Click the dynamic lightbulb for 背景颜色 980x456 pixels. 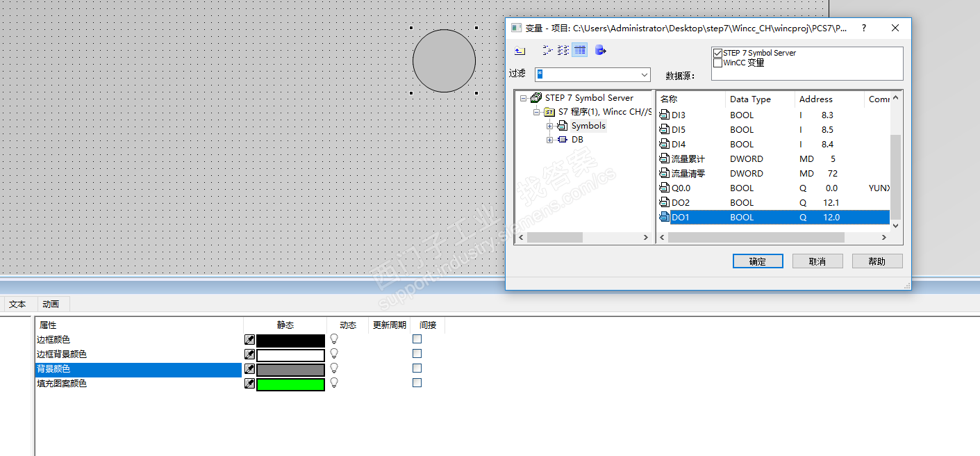pos(334,368)
